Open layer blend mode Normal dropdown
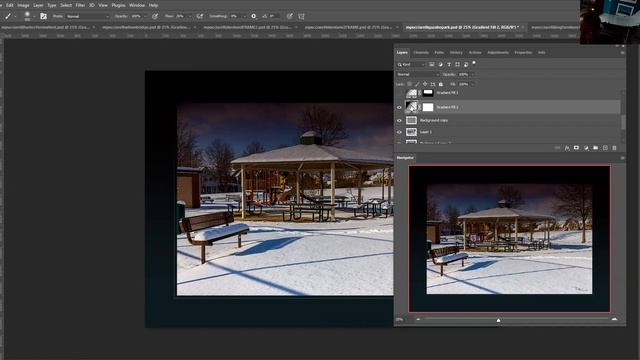This screenshot has height=360, width=640. tap(418, 74)
